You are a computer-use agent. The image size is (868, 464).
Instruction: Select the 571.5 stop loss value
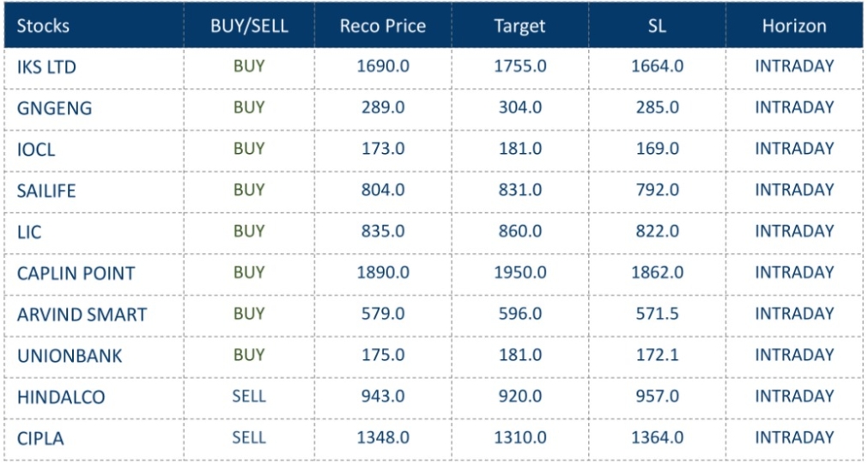(x=657, y=314)
